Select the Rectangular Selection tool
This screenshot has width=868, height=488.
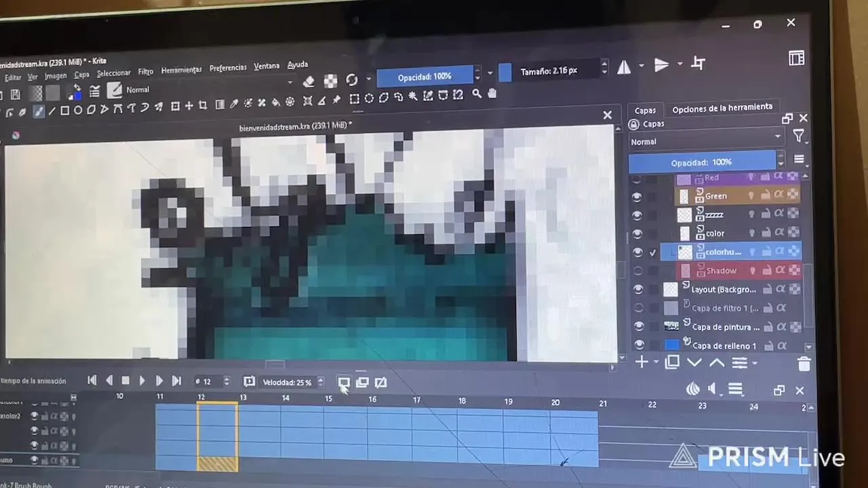coord(354,99)
